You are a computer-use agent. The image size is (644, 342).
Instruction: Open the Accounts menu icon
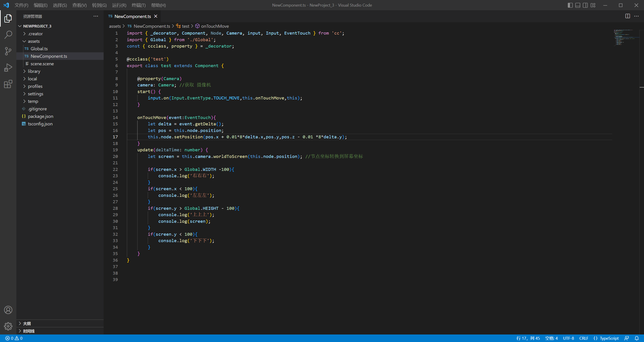(x=8, y=310)
